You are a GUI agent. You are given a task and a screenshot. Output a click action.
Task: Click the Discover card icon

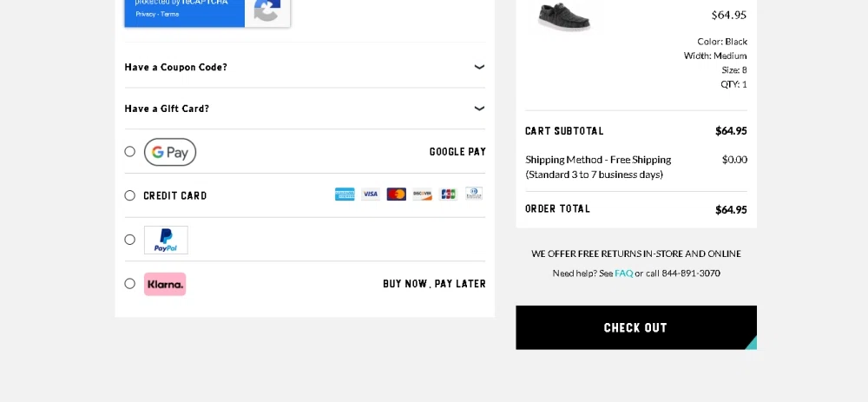[x=423, y=194]
